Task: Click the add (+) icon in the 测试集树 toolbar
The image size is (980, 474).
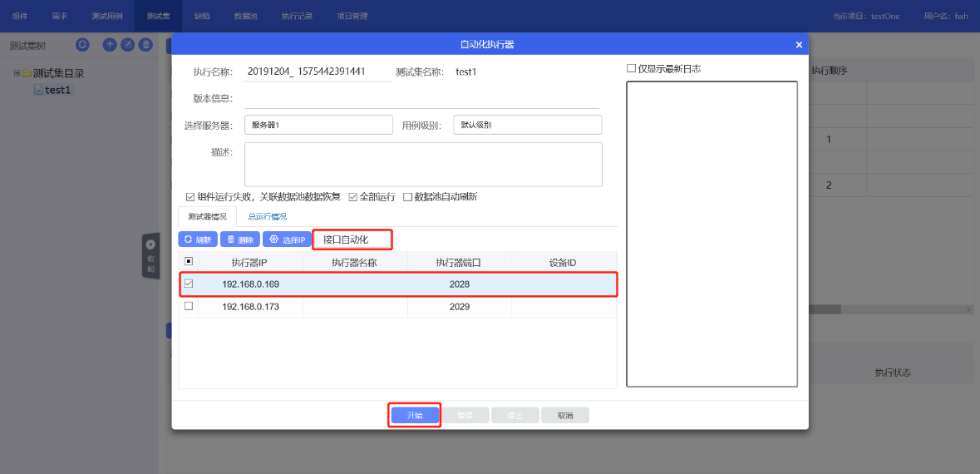Action: click(x=110, y=45)
